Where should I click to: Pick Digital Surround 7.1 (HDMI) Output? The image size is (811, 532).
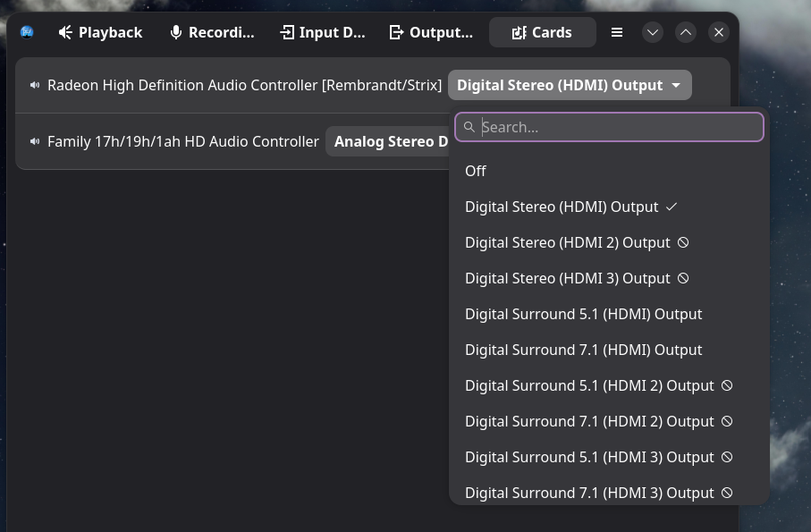click(x=583, y=350)
